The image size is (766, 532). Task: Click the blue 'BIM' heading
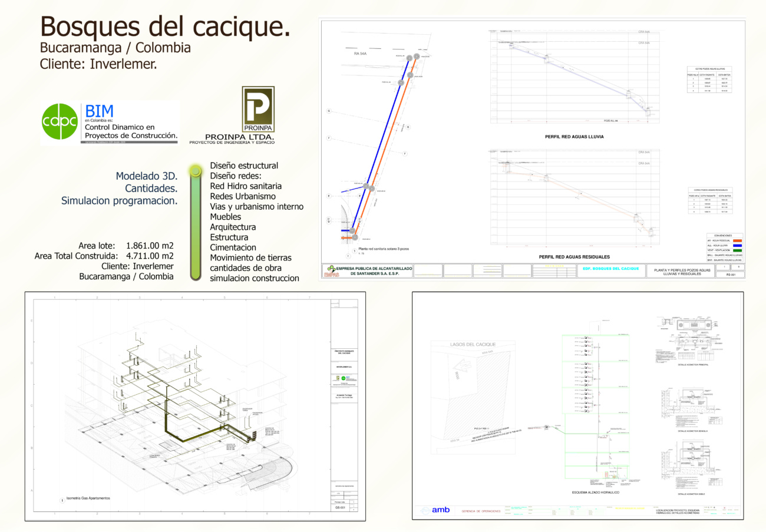pyautogui.click(x=99, y=111)
